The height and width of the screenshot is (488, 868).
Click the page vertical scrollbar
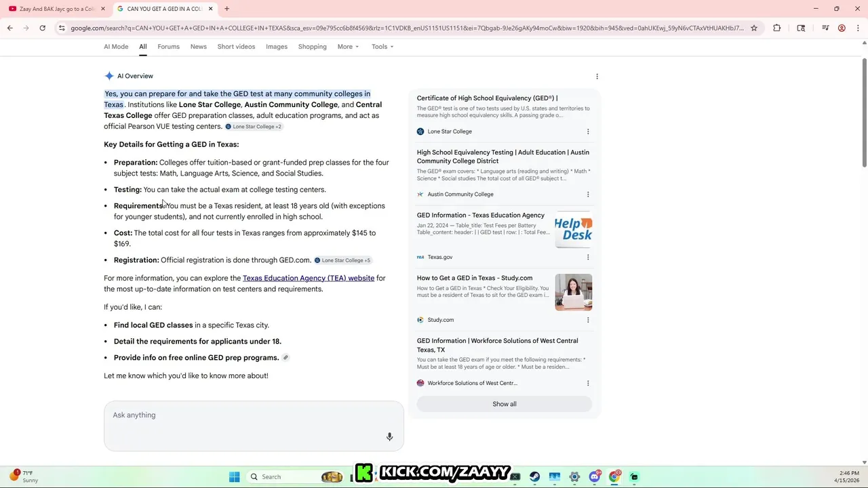click(865, 112)
